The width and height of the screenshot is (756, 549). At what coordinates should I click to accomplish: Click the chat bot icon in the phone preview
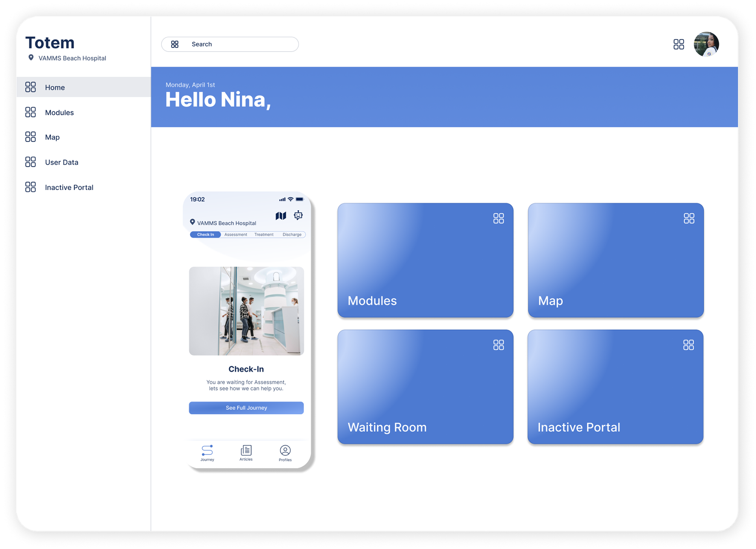coord(298,215)
